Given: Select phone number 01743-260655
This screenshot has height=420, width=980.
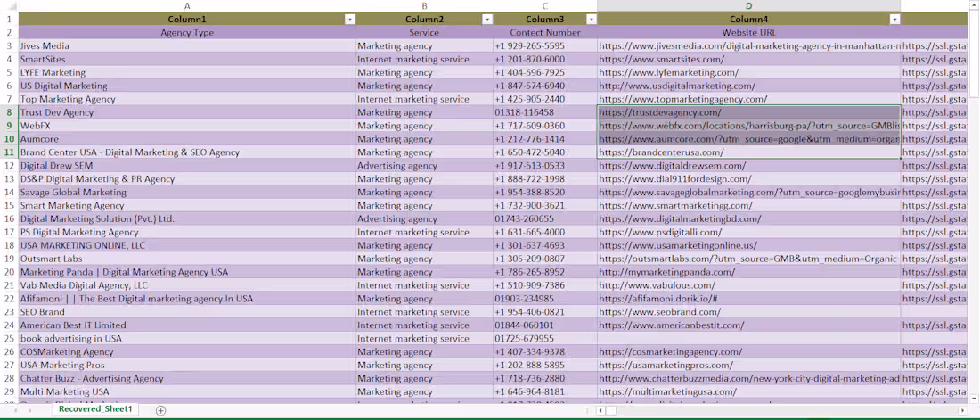Looking at the screenshot, I should click(545, 219).
